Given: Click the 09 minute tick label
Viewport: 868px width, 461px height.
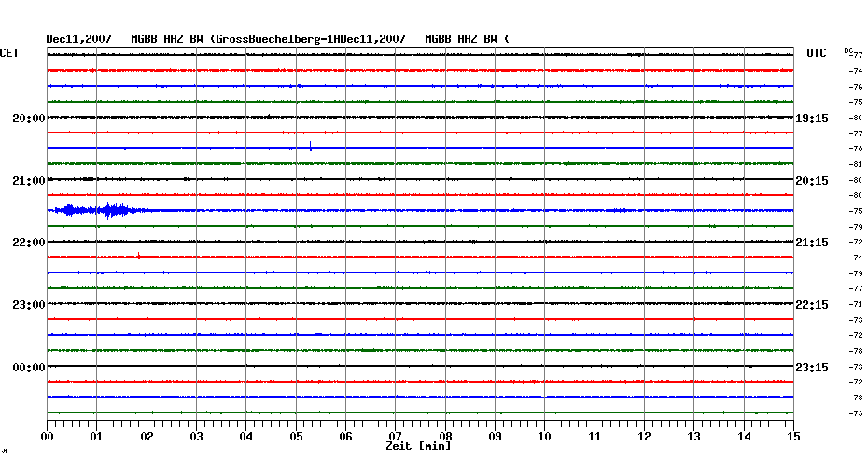Looking at the screenshot, I should (495, 436).
